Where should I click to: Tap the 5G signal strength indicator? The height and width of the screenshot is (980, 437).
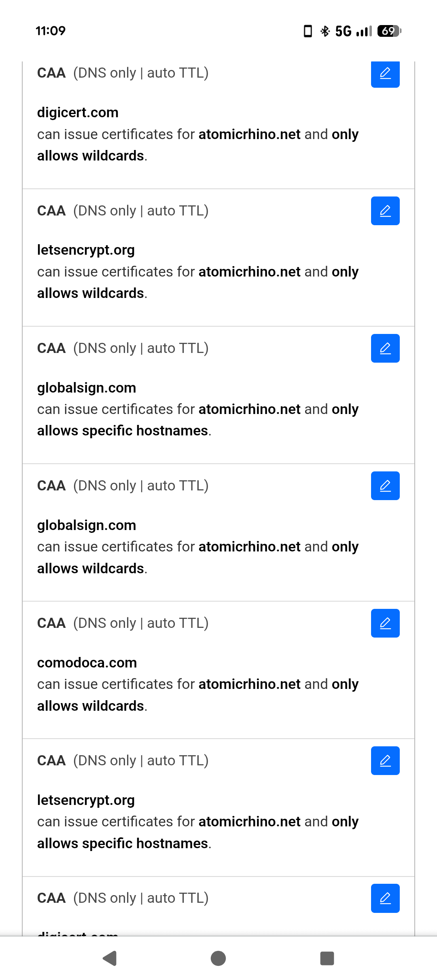coord(354,31)
